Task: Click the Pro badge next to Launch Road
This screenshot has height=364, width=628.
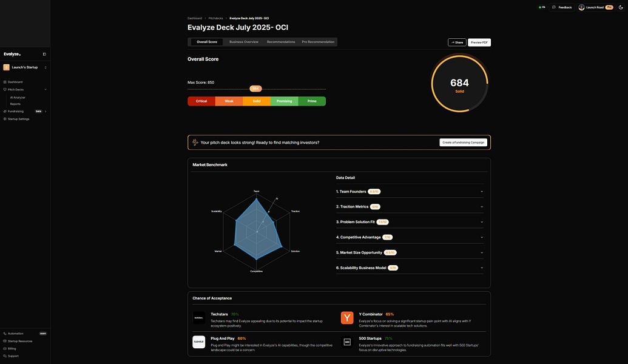Action: [x=609, y=7]
